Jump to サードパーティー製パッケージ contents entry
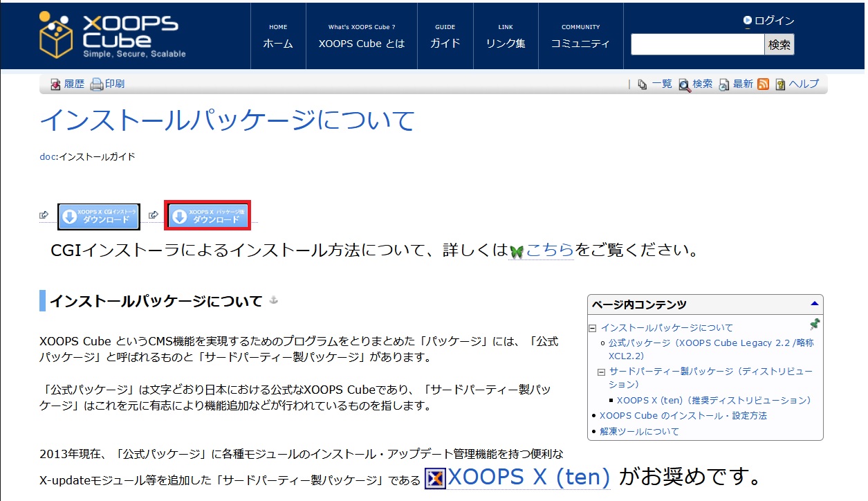Image resolution: width=868 pixels, height=501 pixels. point(711,378)
